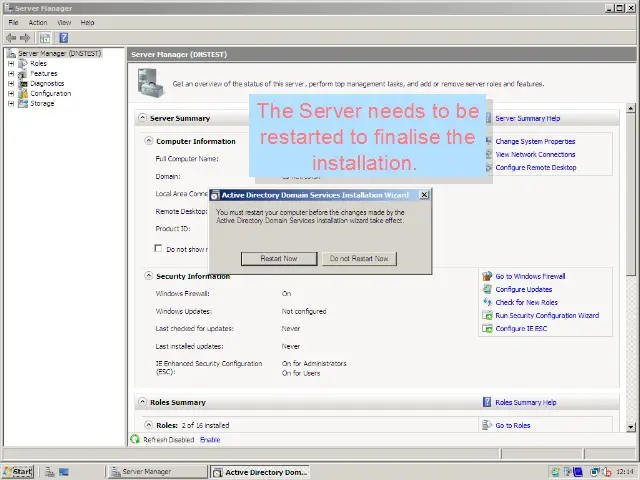Select Server Manager (DNSTEST) tree root
The image size is (640, 480).
tap(60, 53)
